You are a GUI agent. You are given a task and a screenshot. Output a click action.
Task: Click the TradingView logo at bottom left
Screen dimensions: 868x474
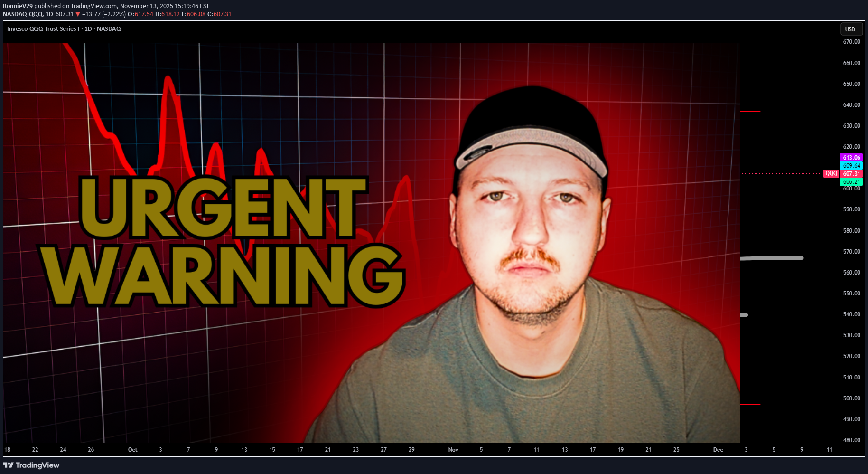coord(31,465)
